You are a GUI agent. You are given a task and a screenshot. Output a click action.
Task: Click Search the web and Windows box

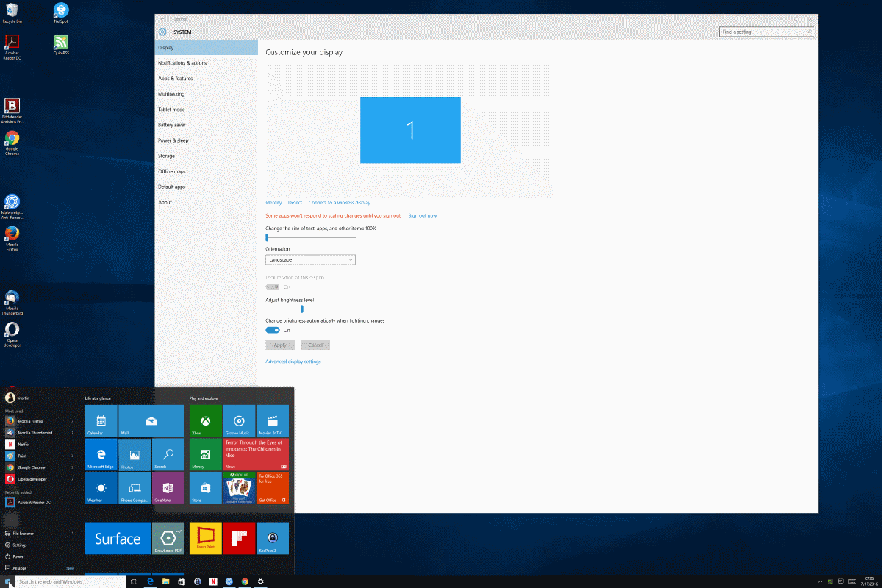coord(69,581)
